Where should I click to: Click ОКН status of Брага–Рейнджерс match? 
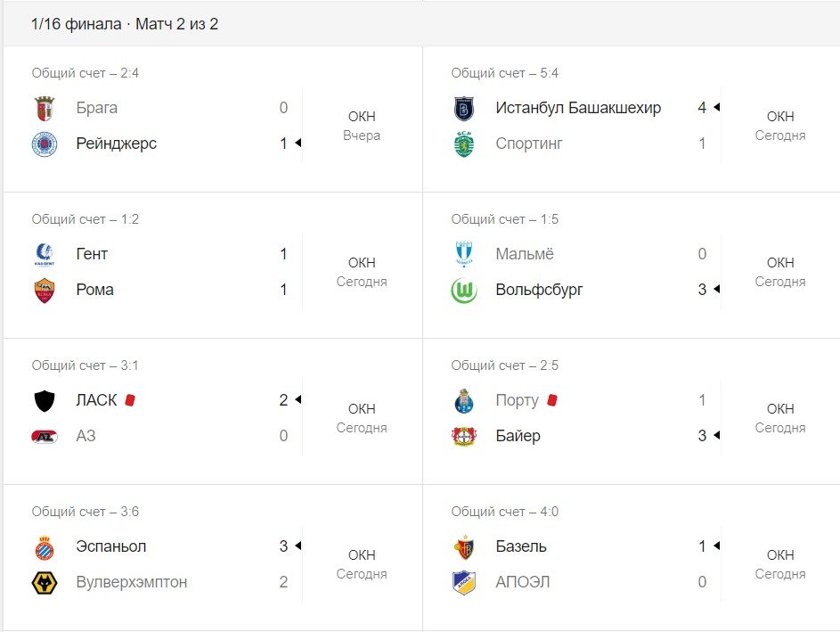362,117
